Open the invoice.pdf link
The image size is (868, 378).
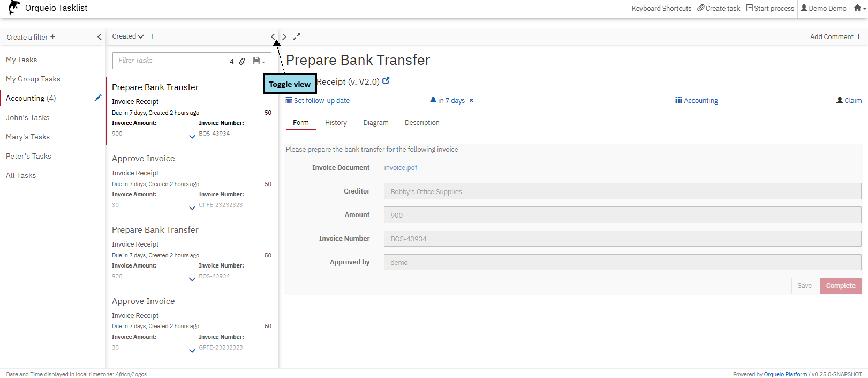pos(401,168)
